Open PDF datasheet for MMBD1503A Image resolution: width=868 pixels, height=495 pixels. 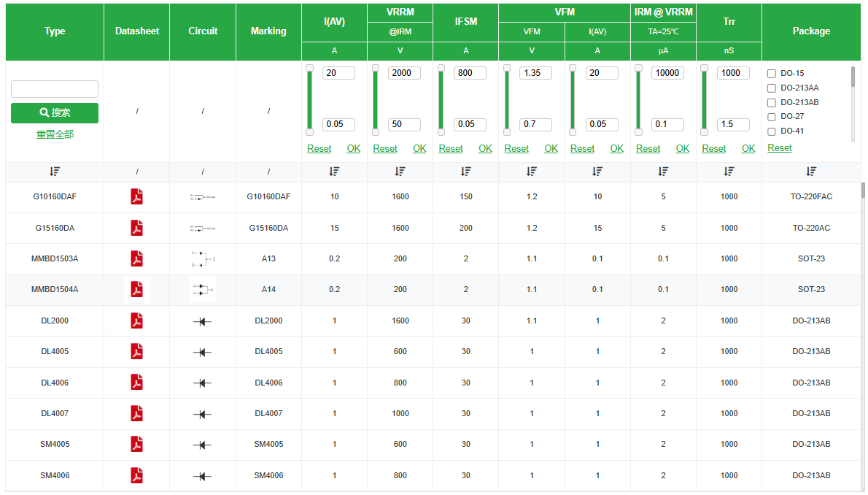tap(136, 259)
